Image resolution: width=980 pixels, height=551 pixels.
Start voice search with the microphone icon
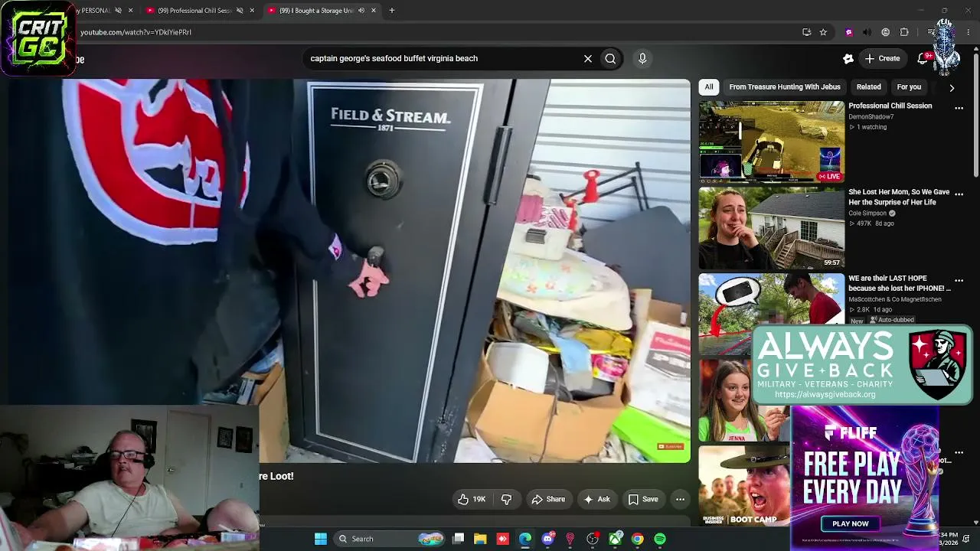tap(642, 58)
